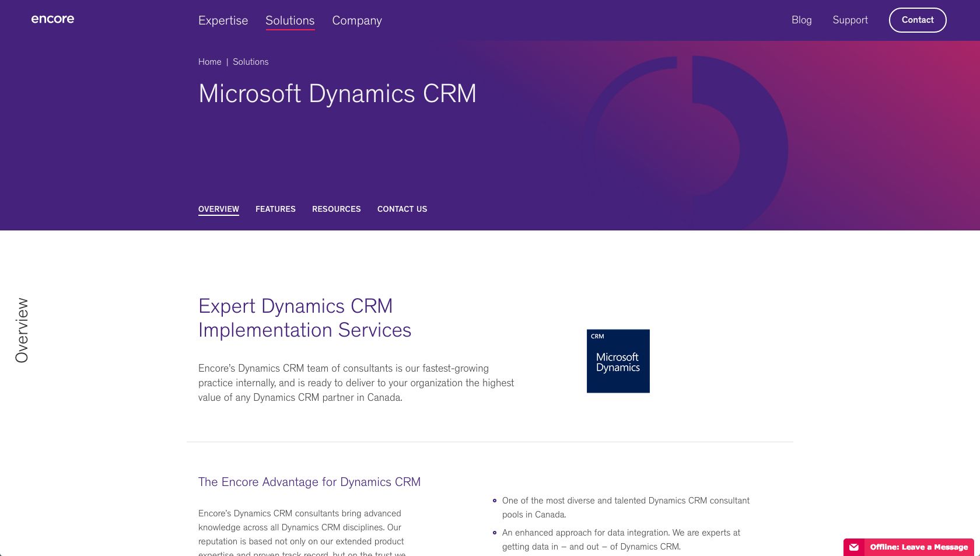Switch to the Resources tab
The height and width of the screenshot is (556, 980).
click(x=337, y=209)
